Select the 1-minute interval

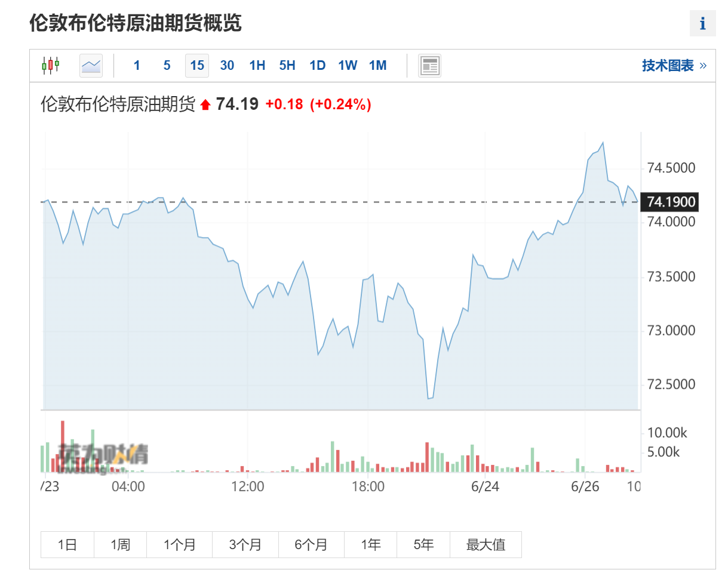pyautogui.click(x=137, y=65)
